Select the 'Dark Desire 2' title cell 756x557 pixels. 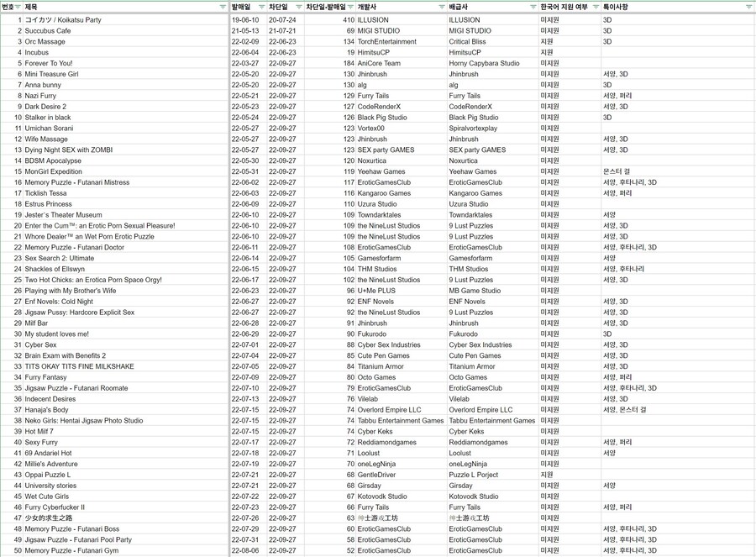coord(126,107)
